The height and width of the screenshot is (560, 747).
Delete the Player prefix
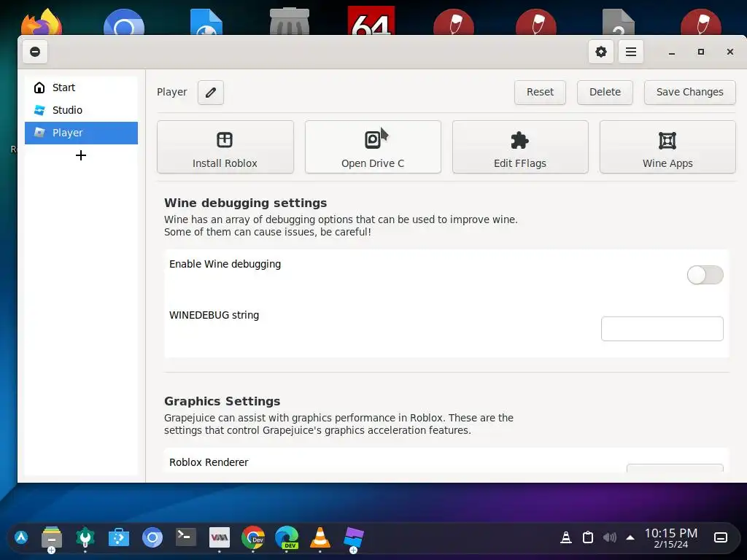point(605,93)
